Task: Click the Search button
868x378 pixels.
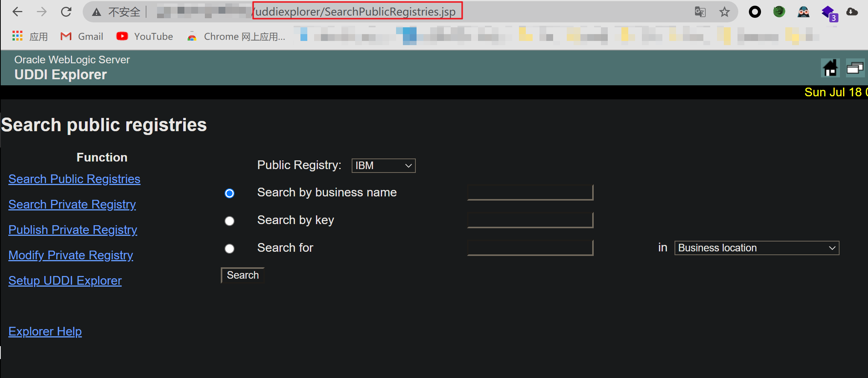Action: 243,275
